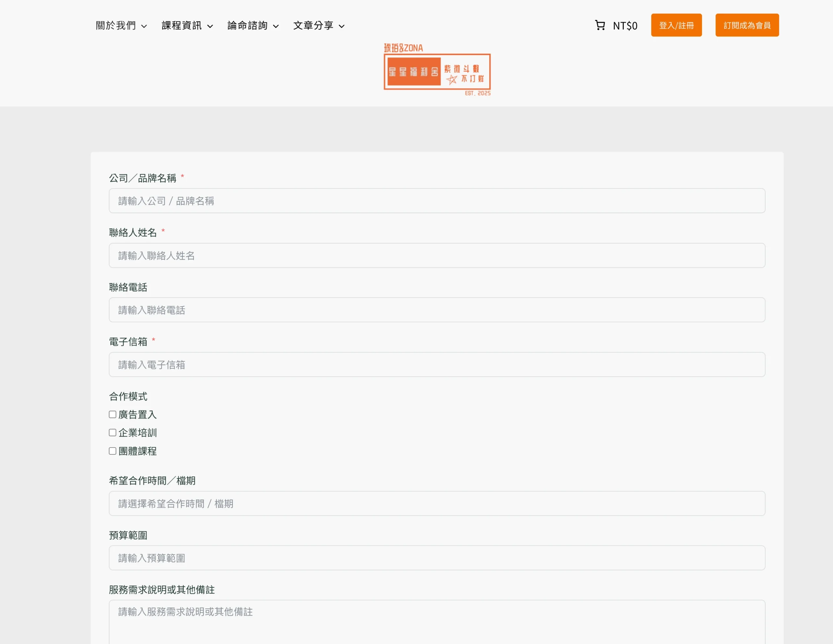This screenshot has height=644, width=833.
Task: Check the 廣告置入 checkbox
Action: 113,414
